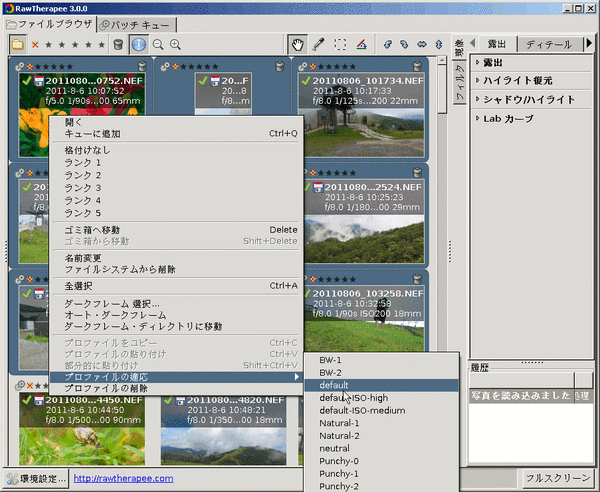Open the ディテール tool tab

pyautogui.click(x=549, y=44)
